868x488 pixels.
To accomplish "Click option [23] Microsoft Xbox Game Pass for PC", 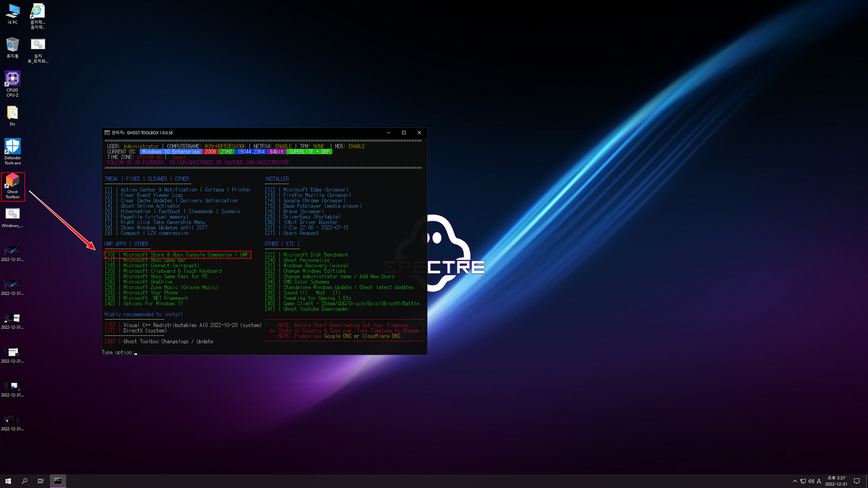I will click(156, 277).
